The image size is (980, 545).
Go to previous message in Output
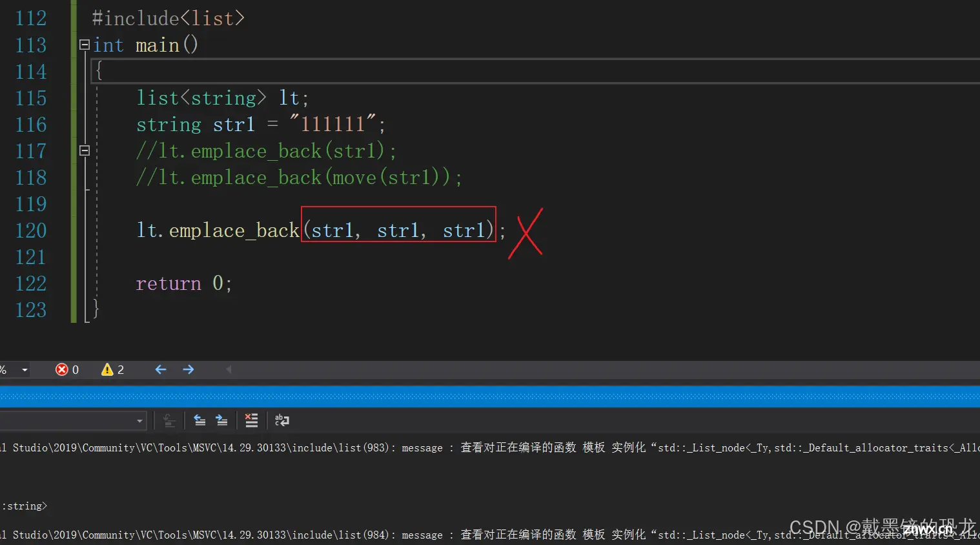click(x=199, y=421)
